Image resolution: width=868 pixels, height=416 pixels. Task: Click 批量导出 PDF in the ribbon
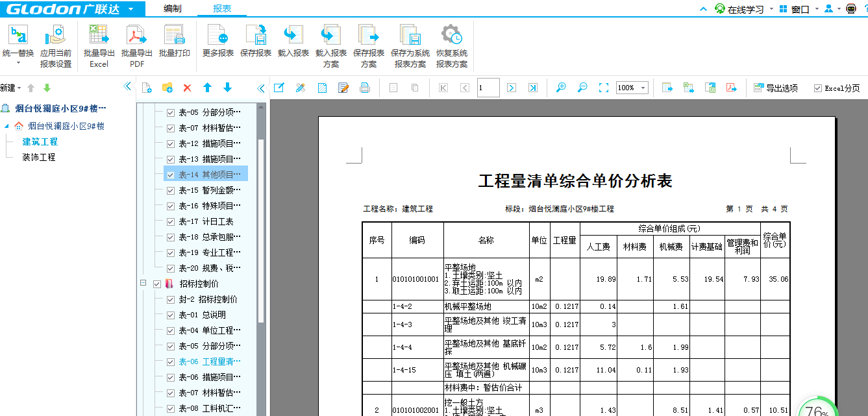click(x=136, y=46)
